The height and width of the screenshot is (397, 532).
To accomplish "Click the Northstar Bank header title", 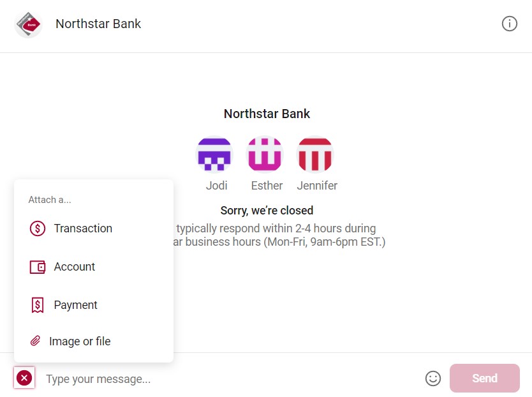I will point(98,24).
